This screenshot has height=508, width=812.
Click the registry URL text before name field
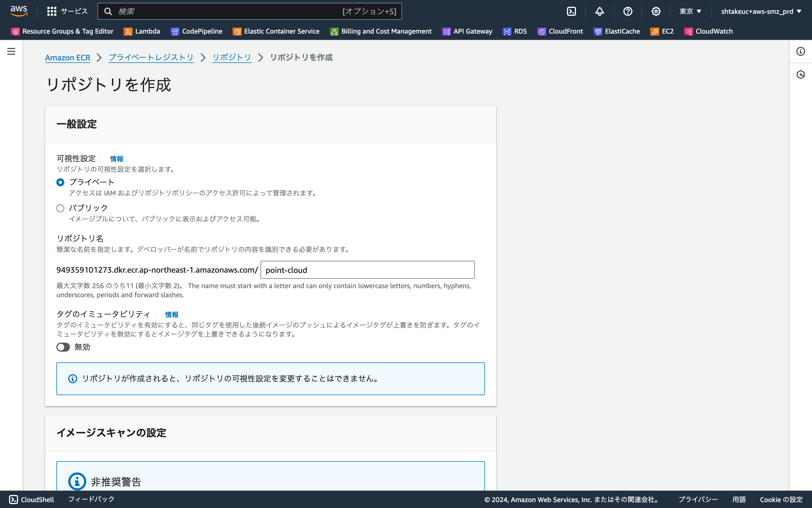tap(157, 270)
